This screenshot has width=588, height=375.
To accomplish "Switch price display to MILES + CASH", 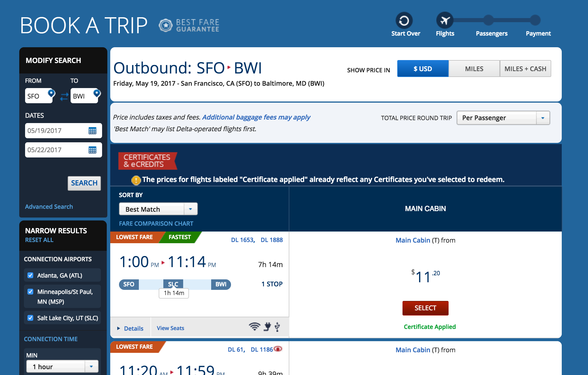I will (x=525, y=69).
